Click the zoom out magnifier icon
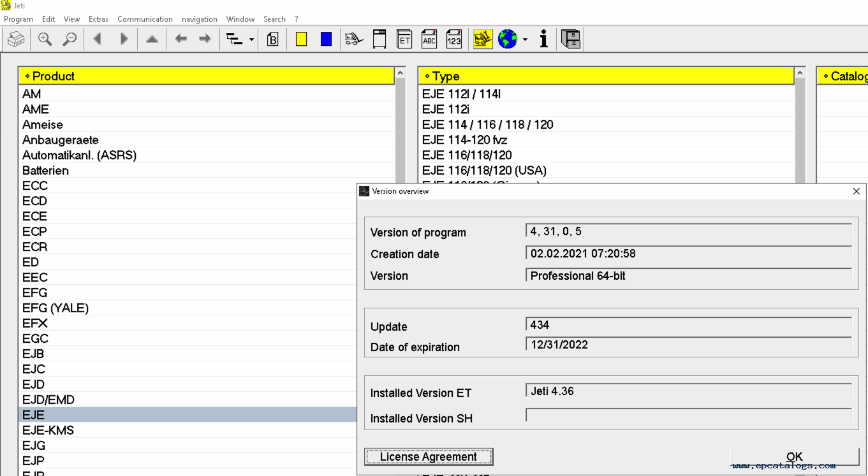Screen dimensions: 868x476 pos(70,40)
